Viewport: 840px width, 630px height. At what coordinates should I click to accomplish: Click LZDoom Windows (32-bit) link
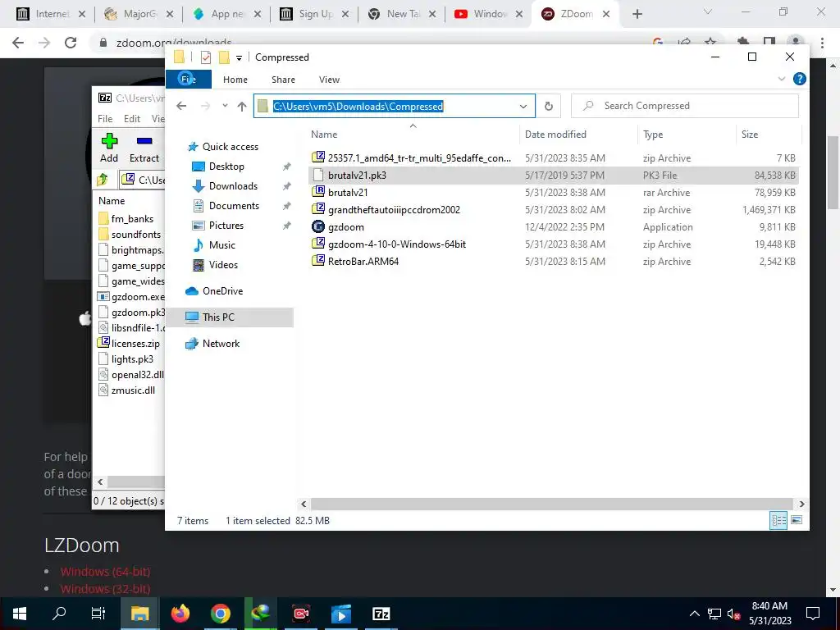(x=105, y=589)
